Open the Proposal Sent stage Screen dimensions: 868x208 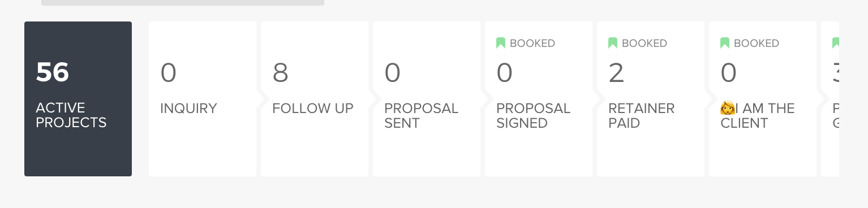click(427, 99)
